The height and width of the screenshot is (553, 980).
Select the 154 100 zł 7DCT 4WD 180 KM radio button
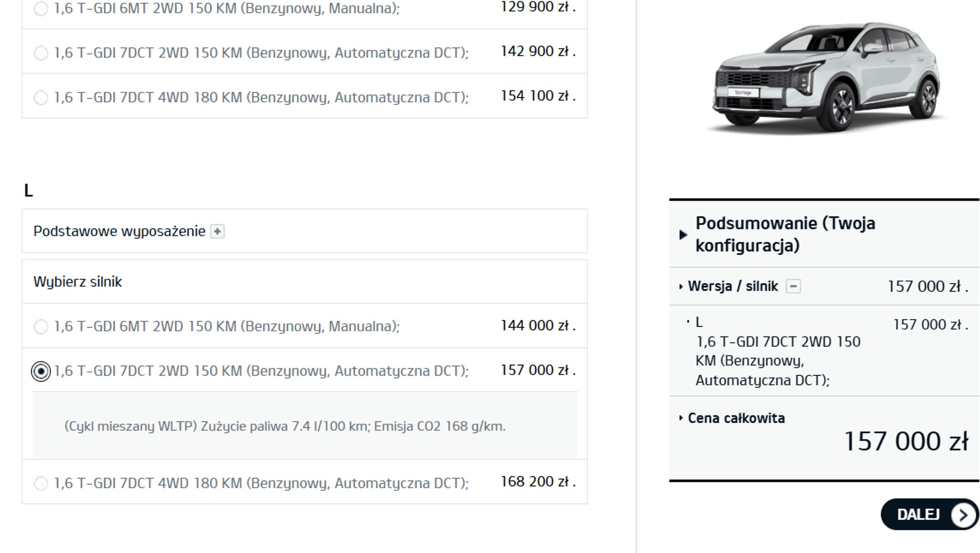coord(41,98)
